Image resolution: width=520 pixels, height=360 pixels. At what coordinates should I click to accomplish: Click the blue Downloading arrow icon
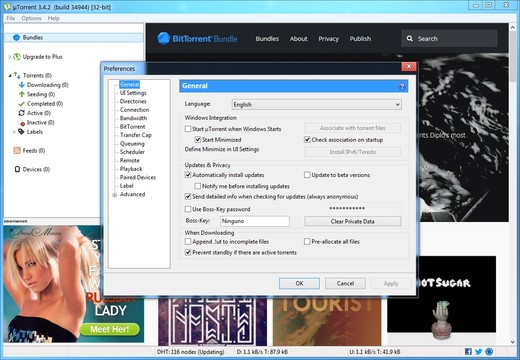click(22, 85)
